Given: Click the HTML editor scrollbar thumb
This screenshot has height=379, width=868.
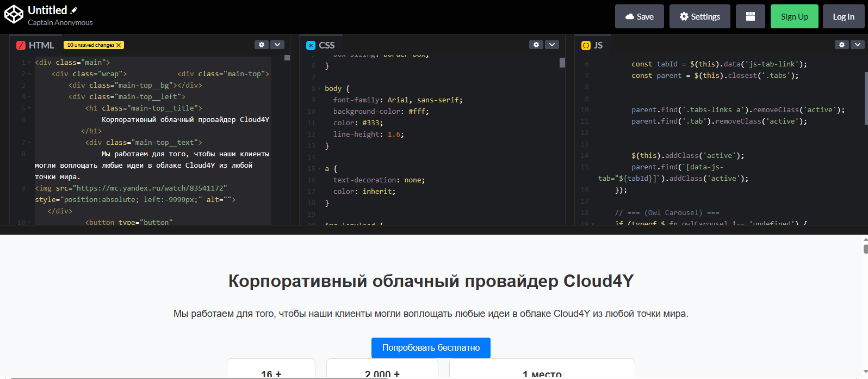Looking at the screenshot, I should [x=287, y=57].
